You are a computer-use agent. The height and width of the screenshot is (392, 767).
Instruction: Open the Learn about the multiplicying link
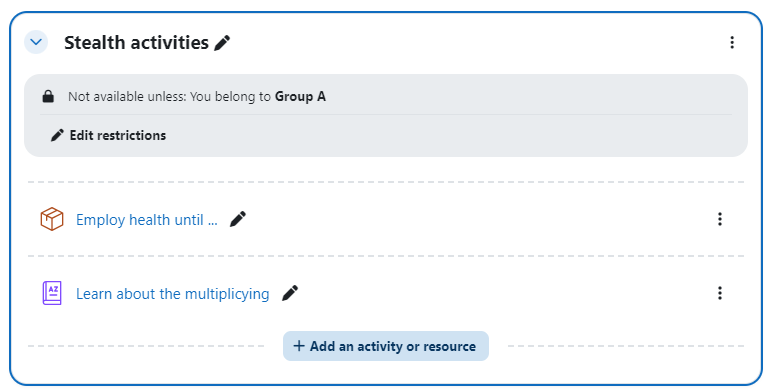[x=173, y=294]
